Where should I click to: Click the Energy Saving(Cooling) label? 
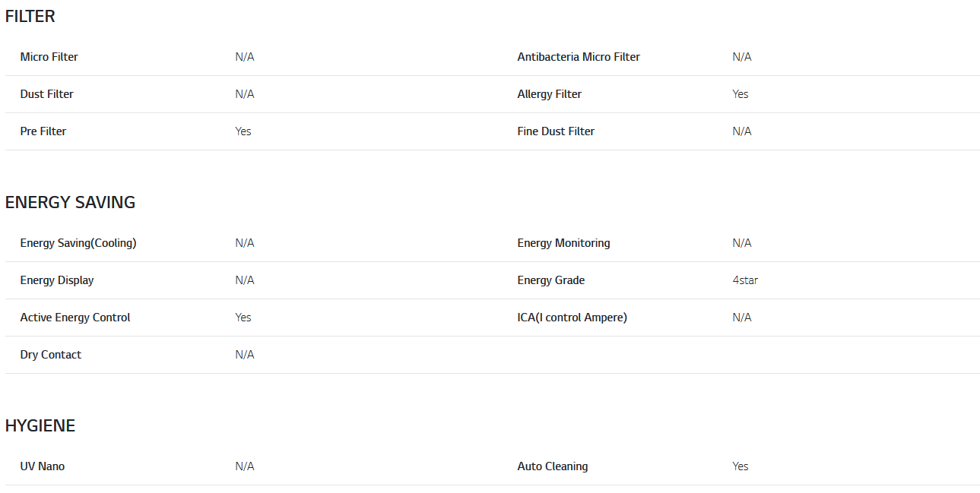(78, 243)
